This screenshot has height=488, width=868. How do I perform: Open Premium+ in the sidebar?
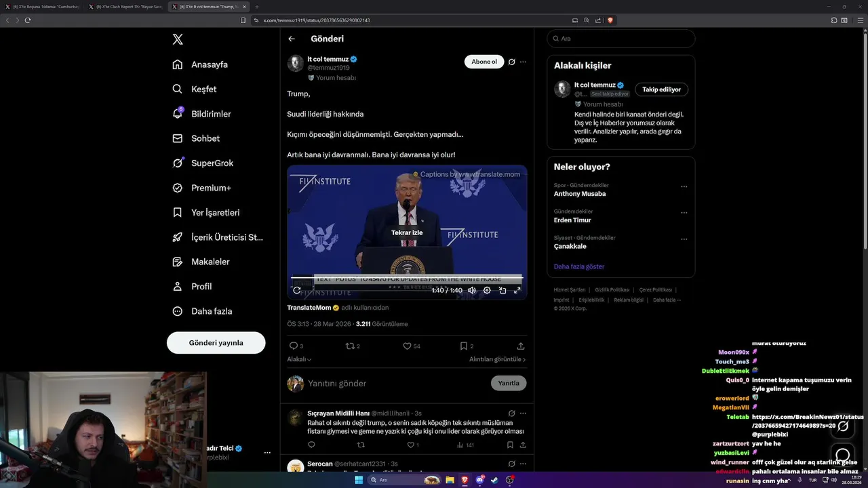(201, 188)
